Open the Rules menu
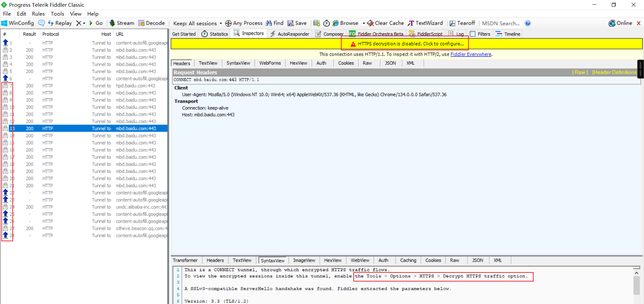 (38, 14)
